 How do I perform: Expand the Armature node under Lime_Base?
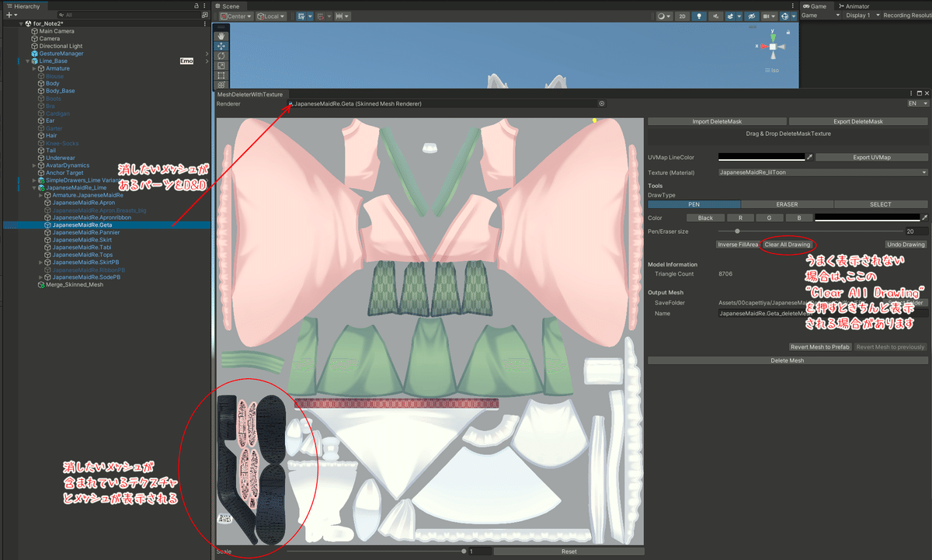coord(34,68)
